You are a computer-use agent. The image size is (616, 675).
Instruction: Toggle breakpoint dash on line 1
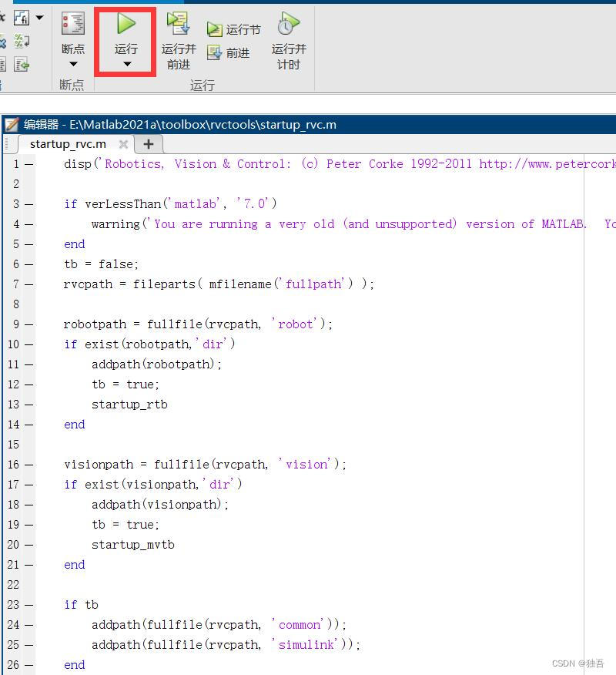28,164
